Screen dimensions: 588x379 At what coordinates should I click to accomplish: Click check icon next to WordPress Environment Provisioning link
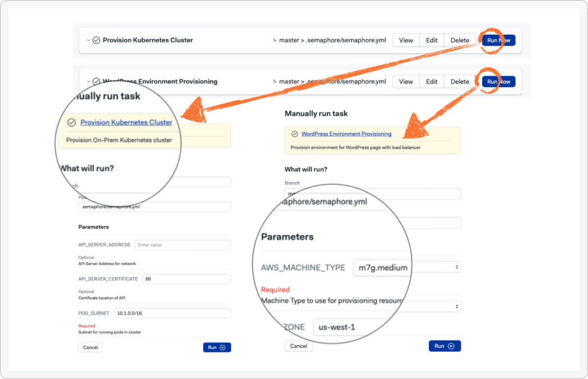pyautogui.click(x=295, y=134)
